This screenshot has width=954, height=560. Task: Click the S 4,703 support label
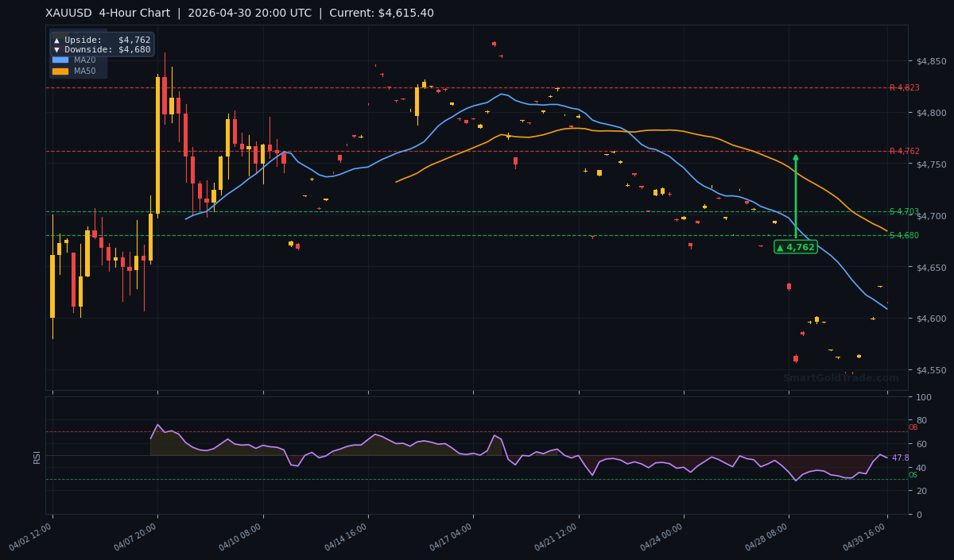(904, 211)
